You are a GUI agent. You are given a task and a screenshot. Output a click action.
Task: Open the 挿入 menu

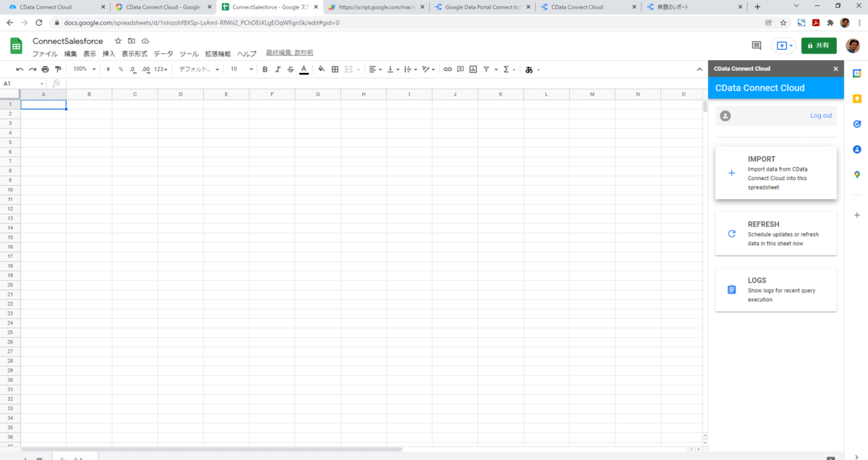click(109, 54)
